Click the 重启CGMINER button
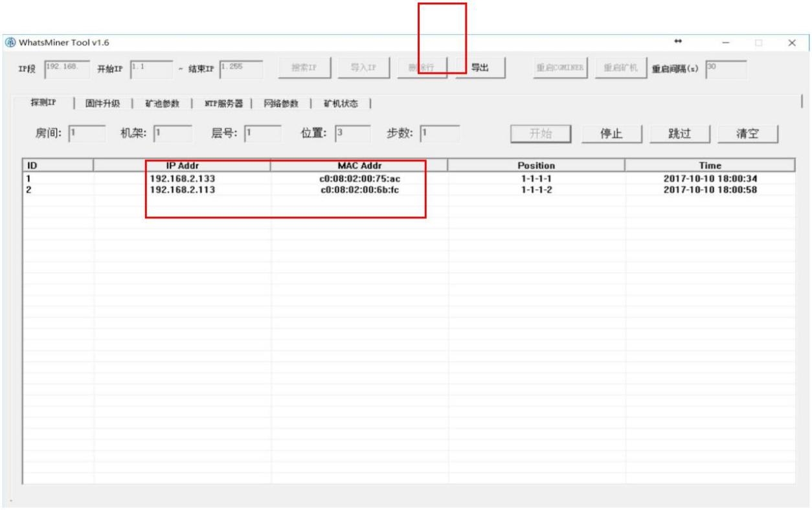 coord(559,68)
